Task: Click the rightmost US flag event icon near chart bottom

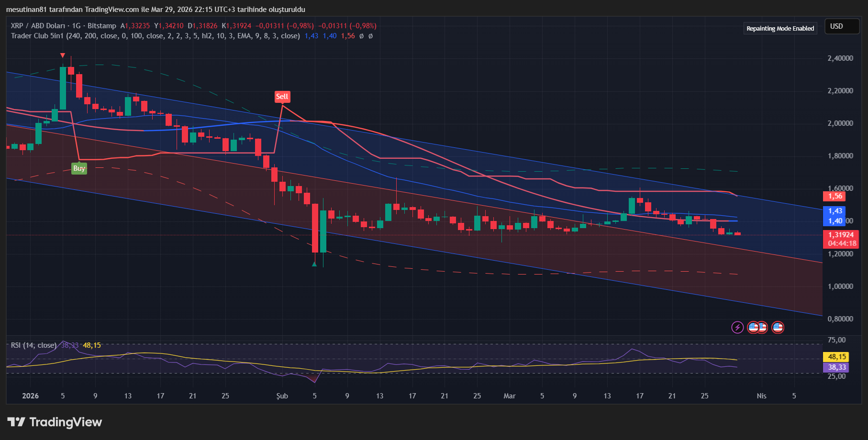Action: [x=778, y=328]
